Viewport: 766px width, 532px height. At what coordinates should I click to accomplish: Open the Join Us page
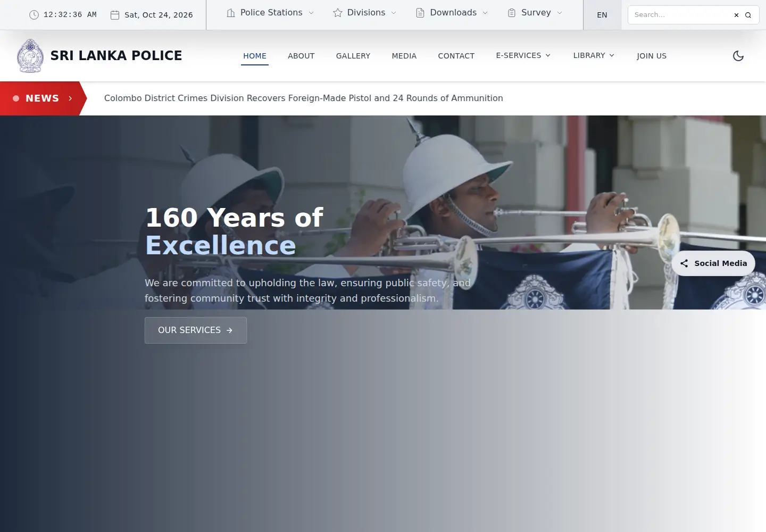point(652,56)
